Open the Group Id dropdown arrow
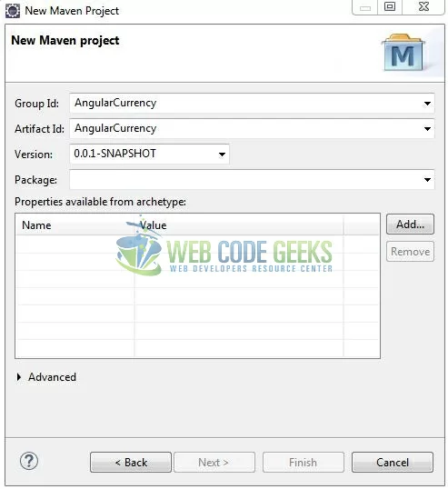The image size is (448, 489). tap(427, 104)
